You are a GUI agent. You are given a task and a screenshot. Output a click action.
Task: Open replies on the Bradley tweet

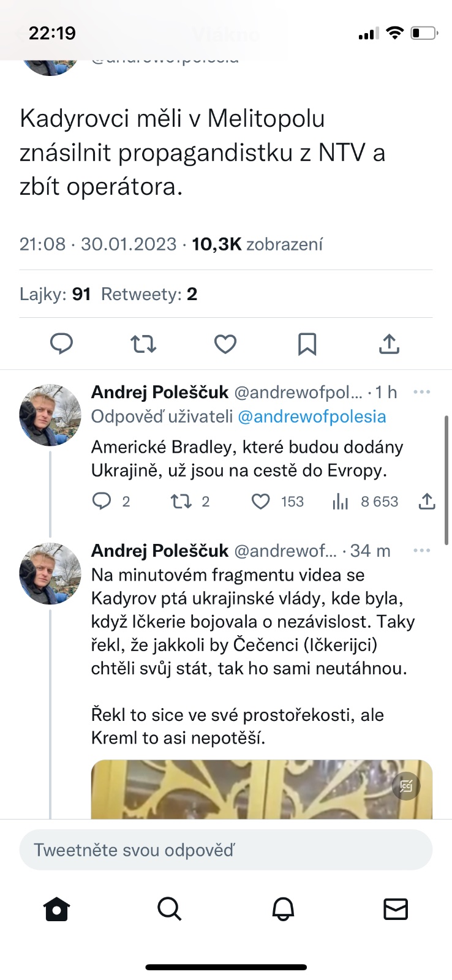[x=102, y=502]
